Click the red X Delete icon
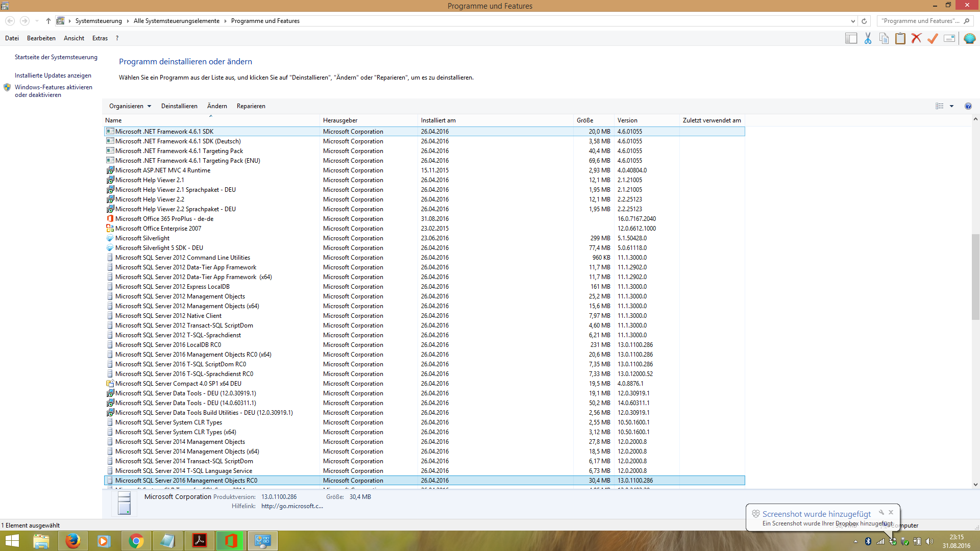 pos(917,38)
